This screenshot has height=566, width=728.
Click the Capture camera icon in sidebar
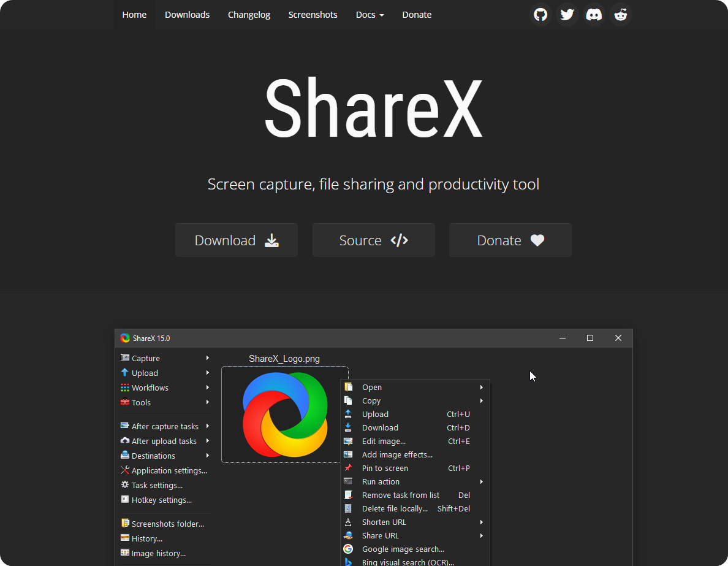pos(125,358)
